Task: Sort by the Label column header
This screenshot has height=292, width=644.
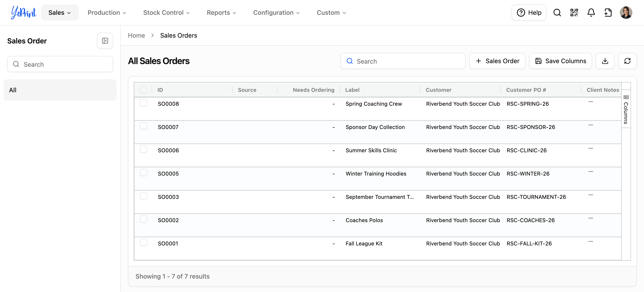Action: (x=352, y=90)
